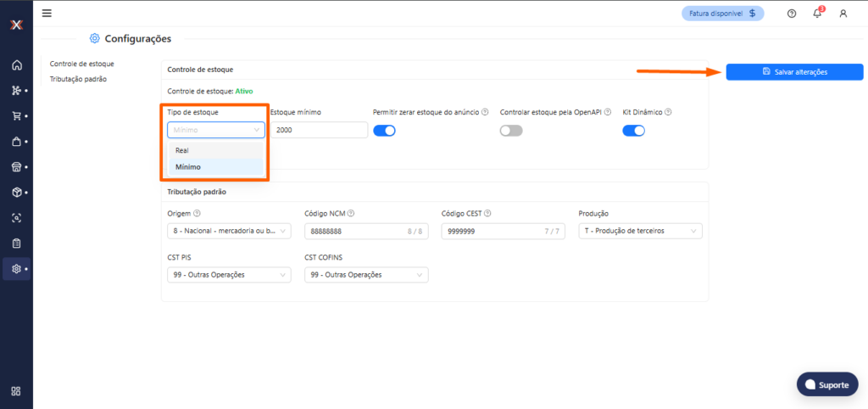Open the shopping cart icon in the sidebar

click(16, 115)
